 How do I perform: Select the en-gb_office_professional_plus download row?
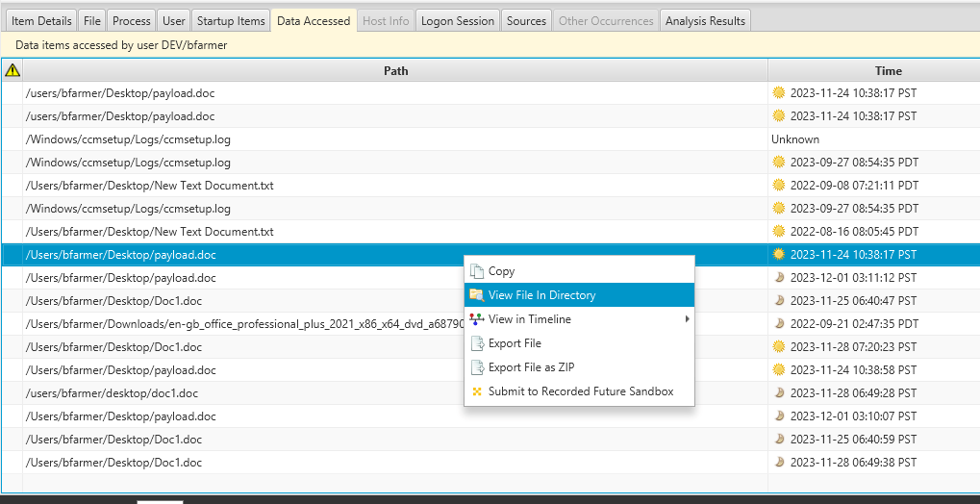pos(240,324)
